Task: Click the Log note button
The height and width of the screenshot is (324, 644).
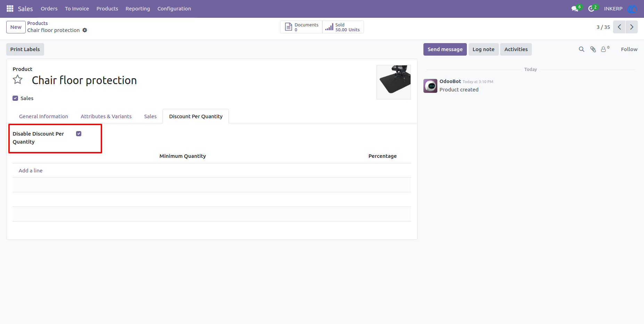Action: [x=484, y=49]
